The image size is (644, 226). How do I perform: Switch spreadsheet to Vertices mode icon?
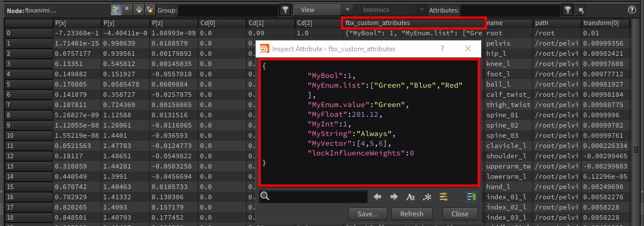tap(128, 10)
